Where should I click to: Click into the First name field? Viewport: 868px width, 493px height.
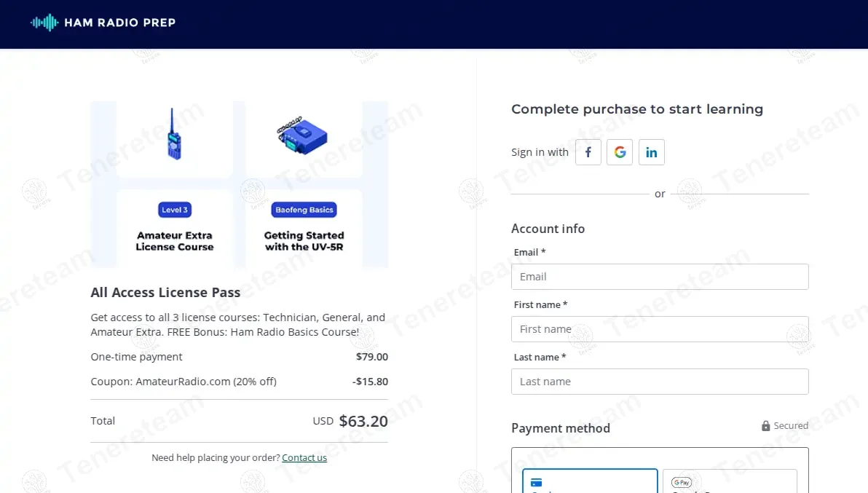[x=660, y=329]
